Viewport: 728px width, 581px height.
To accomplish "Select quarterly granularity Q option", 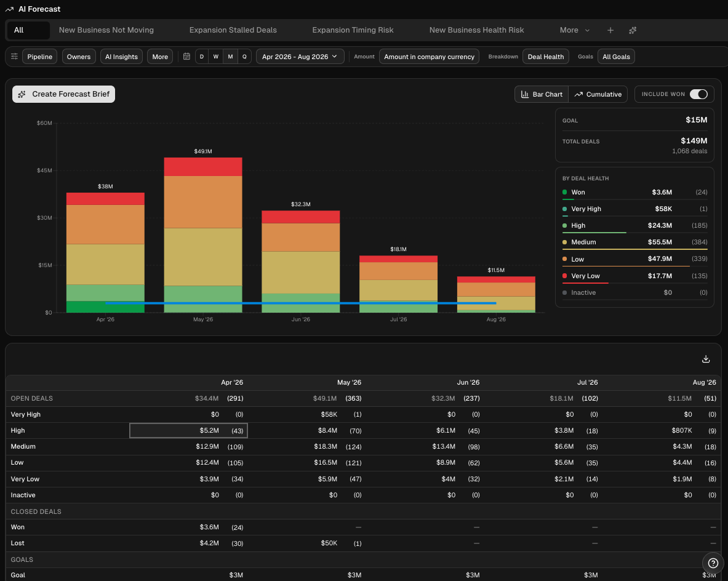I will (x=244, y=57).
